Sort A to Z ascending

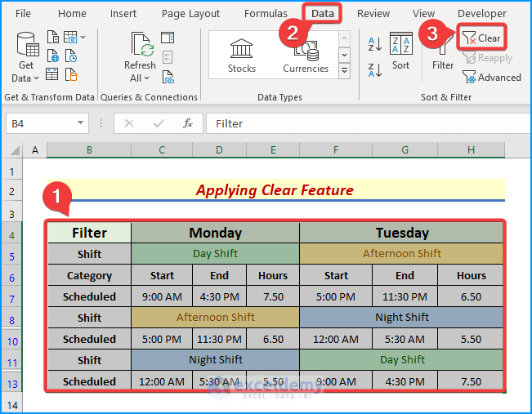[375, 44]
